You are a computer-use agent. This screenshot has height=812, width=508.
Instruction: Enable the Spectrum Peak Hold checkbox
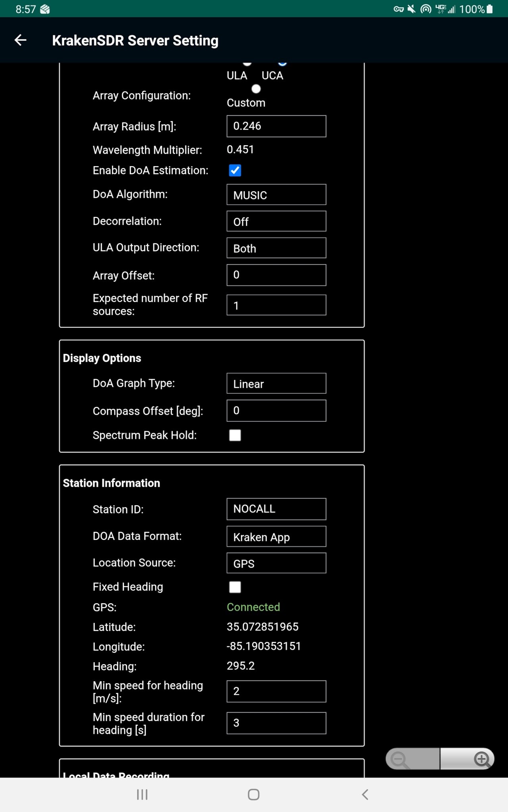(x=235, y=435)
